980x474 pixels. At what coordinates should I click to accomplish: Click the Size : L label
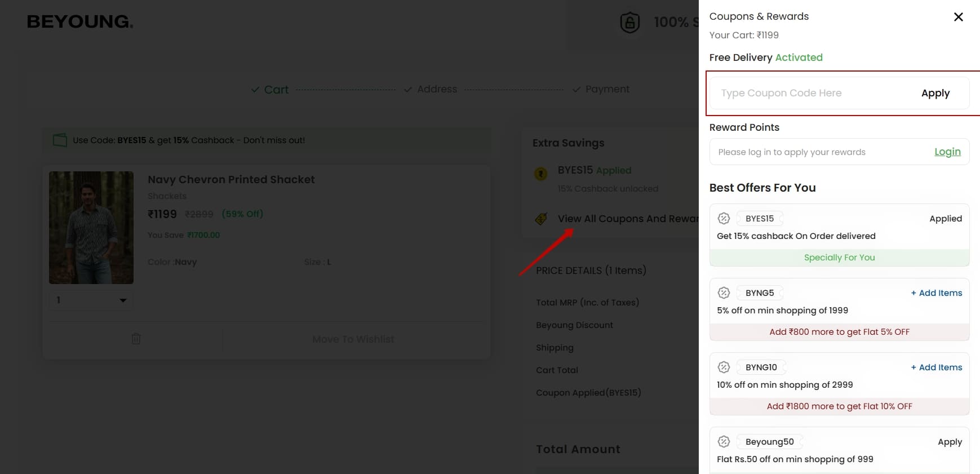(x=317, y=262)
